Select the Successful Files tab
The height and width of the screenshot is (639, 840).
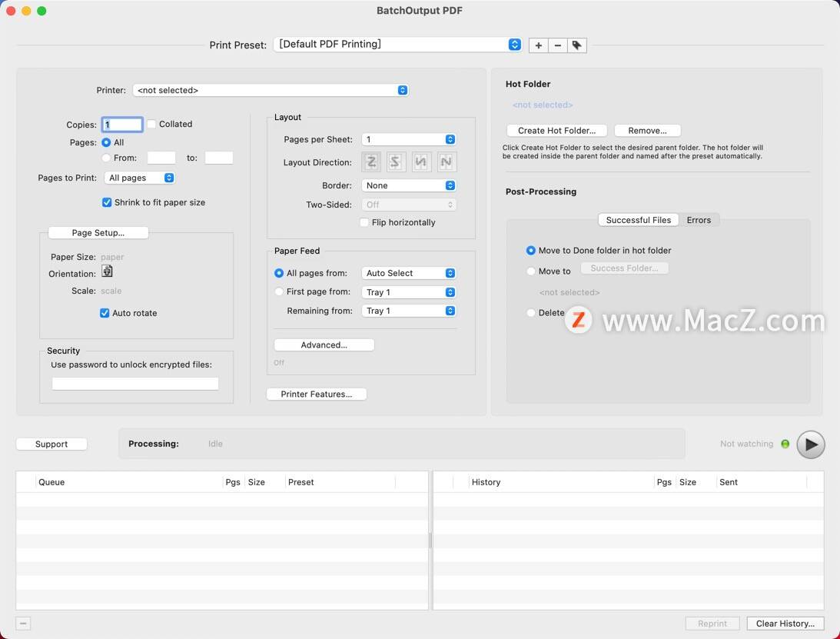click(638, 220)
